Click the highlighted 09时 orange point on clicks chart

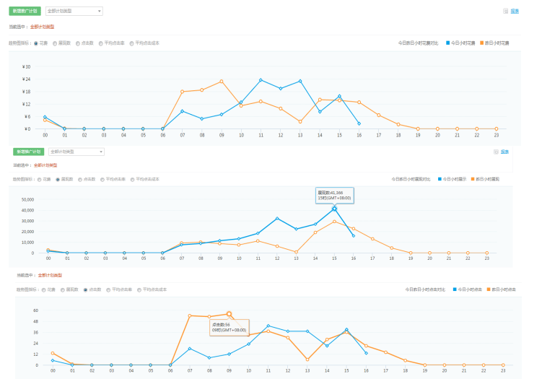click(x=229, y=314)
